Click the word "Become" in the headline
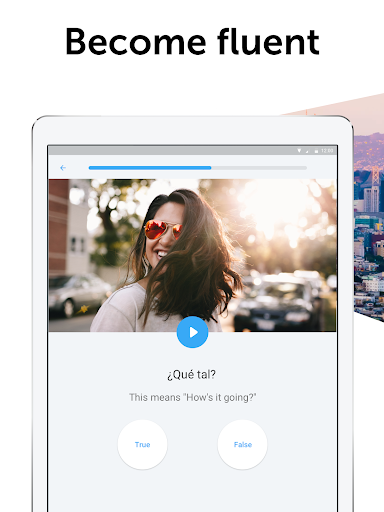This screenshot has width=384, height=512. click(x=136, y=42)
